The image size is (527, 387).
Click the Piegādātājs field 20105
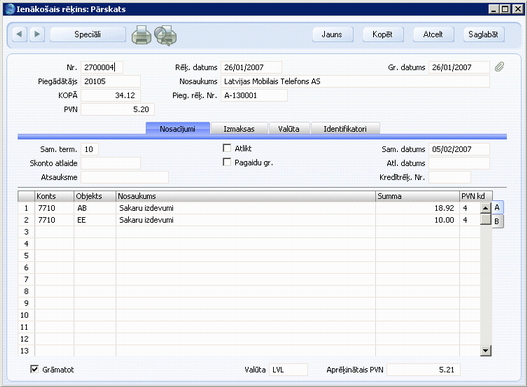[111, 81]
